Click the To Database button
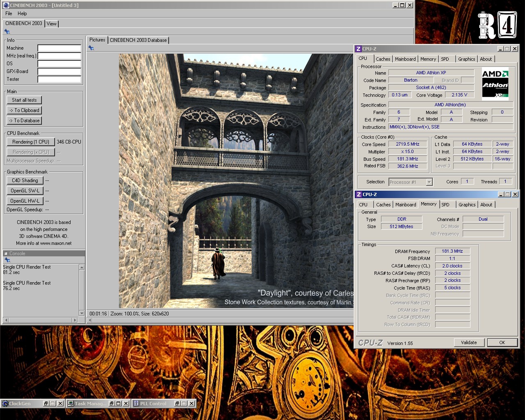Screen dimensions: 525x420 point(24,121)
